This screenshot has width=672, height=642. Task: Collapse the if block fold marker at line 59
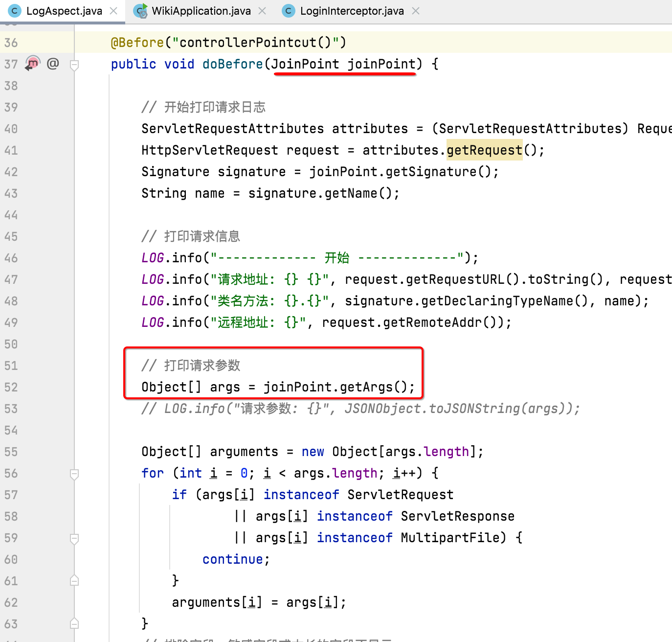point(74,538)
